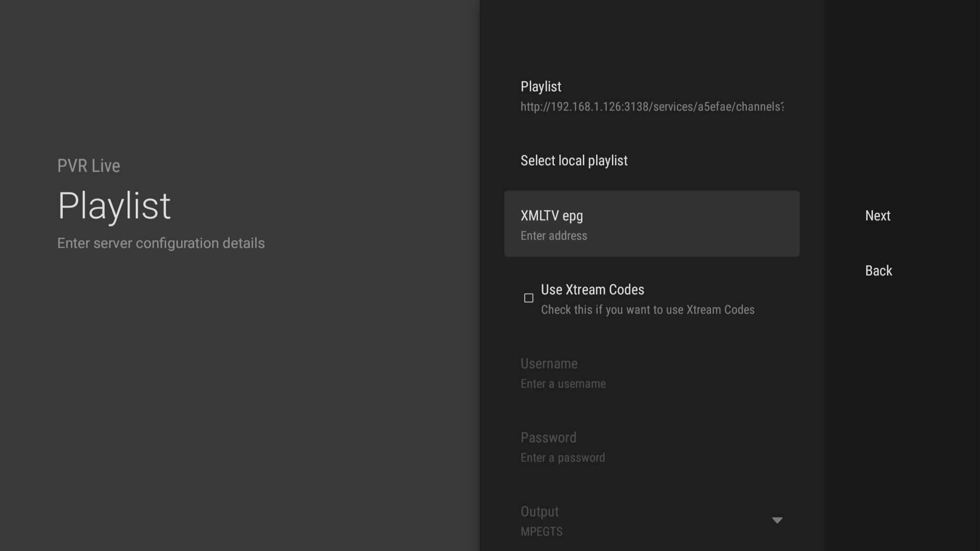Viewport: 980px width, 551px height.
Task: Click Check this if you want description
Action: pos(647,310)
